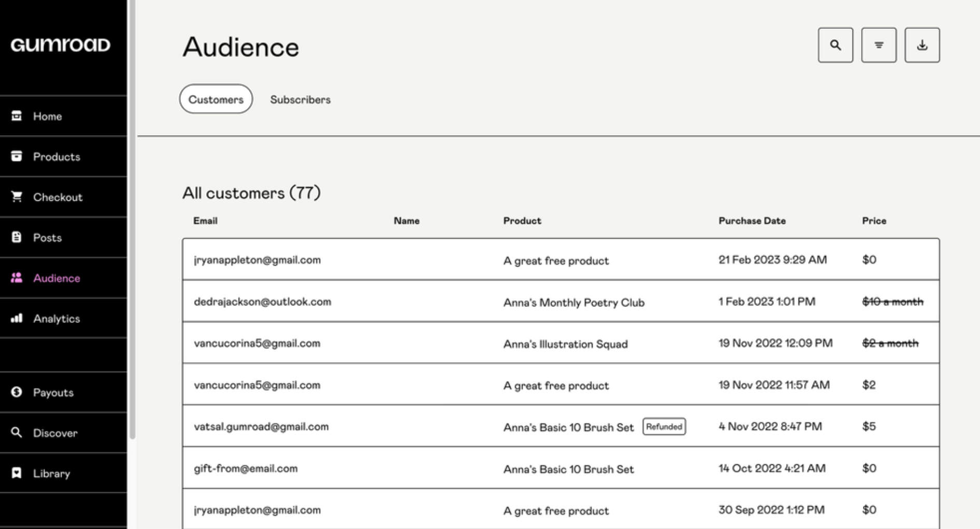The width and height of the screenshot is (980, 529).
Task: Click the export/download icon top right
Action: 922,45
